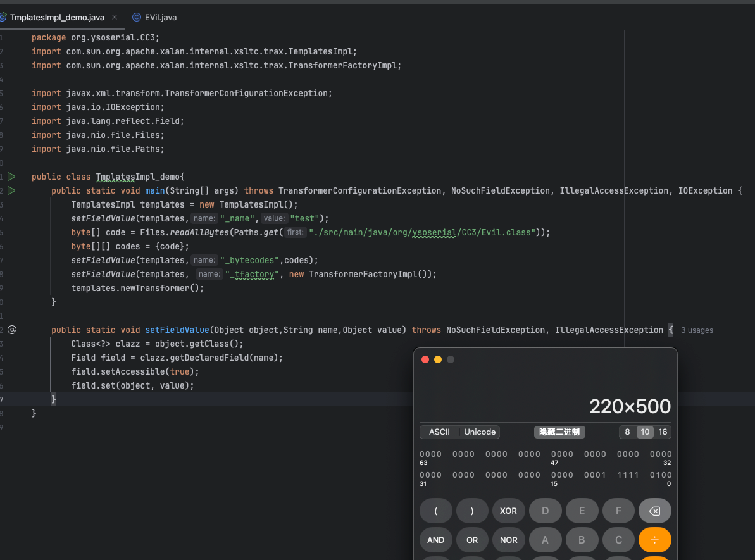This screenshot has height=560, width=755.
Task: Click field.setAccessible(true) line
Action: click(x=135, y=371)
